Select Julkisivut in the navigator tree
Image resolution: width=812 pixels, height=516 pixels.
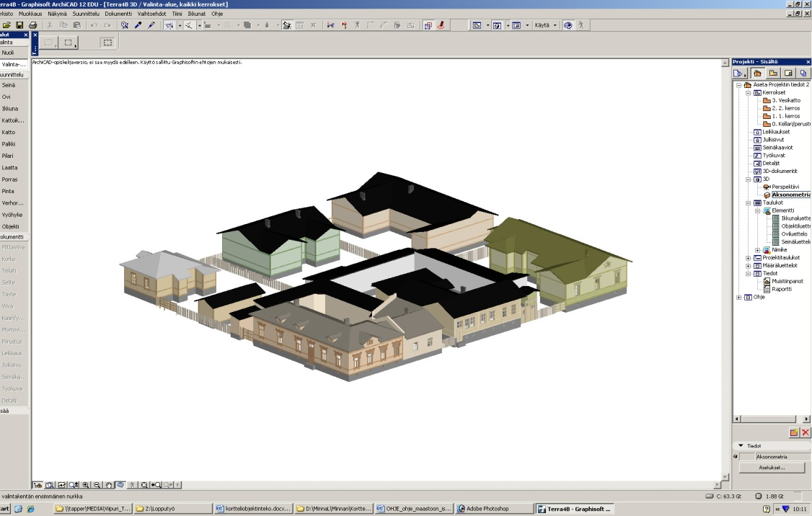pyautogui.click(x=773, y=140)
